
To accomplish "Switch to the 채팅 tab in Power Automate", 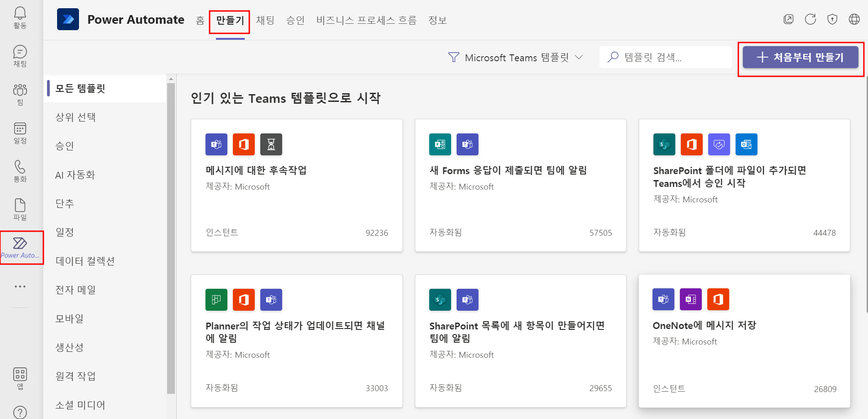I will [x=265, y=20].
